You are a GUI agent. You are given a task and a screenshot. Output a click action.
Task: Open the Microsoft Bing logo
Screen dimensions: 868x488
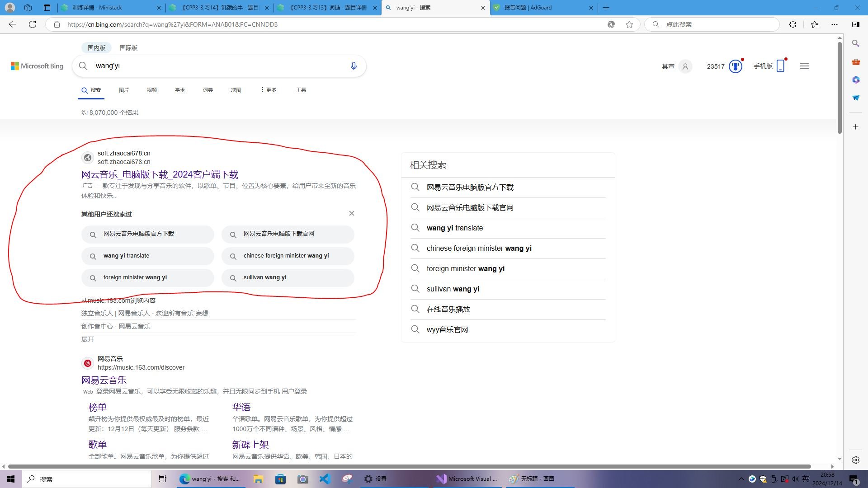[x=37, y=66]
